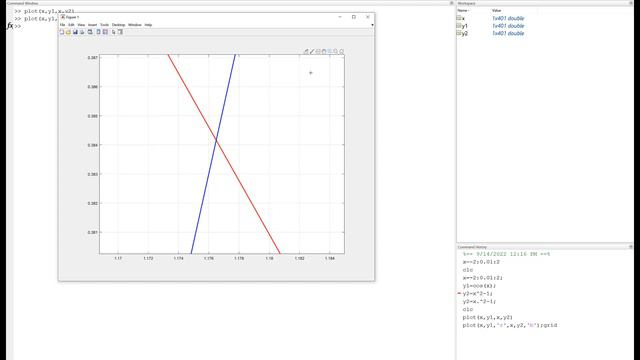This screenshot has height=360, width=640.
Task: Maximize the Figure 1 window
Action: point(354,17)
